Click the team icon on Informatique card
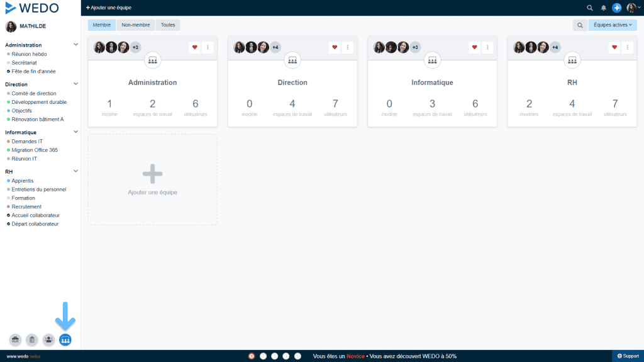Screen dimensions: 644x362 pos(432,60)
